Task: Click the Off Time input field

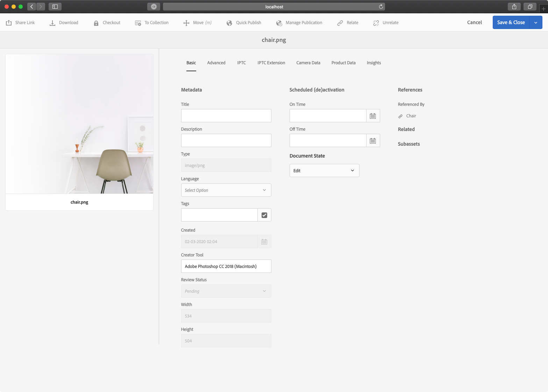Action: pos(328,140)
